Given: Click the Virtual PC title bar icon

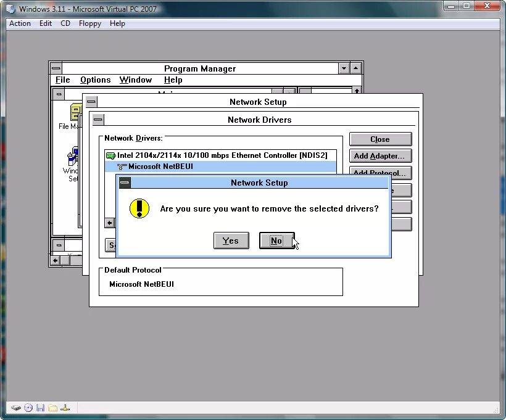Looking at the screenshot, I should point(11,9).
